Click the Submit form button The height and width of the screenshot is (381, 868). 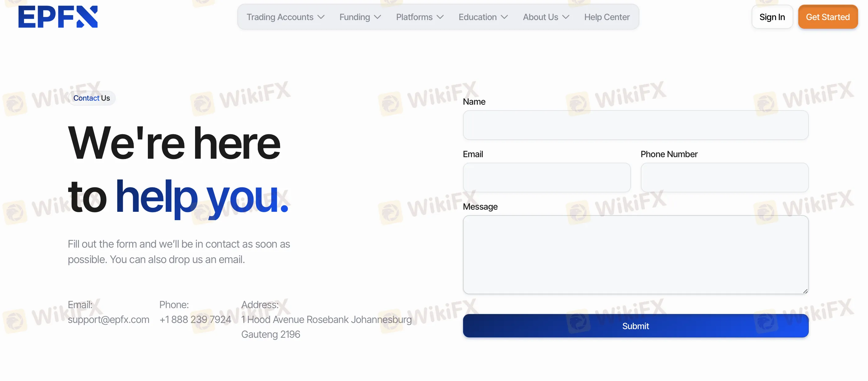point(636,326)
